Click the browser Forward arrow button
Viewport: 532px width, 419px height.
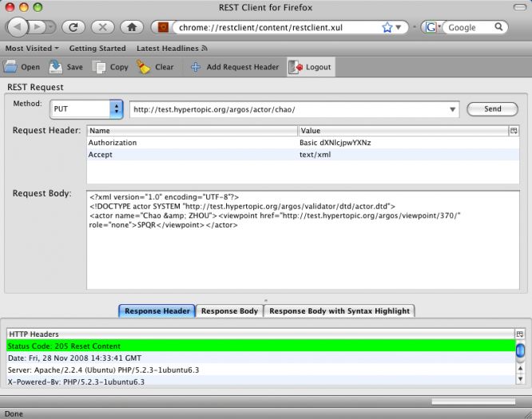pyautogui.click(x=37, y=27)
